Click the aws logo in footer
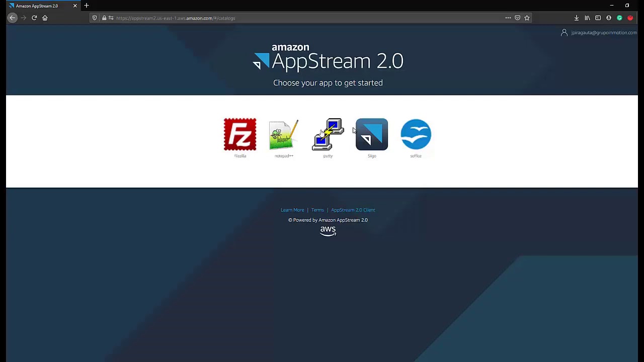 (x=328, y=231)
